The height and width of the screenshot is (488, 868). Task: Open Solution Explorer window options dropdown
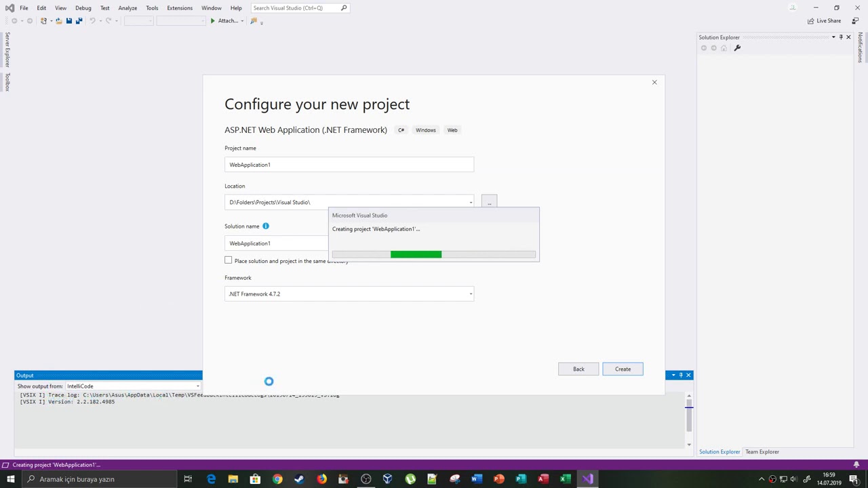pyautogui.click(x=833, y=37)
